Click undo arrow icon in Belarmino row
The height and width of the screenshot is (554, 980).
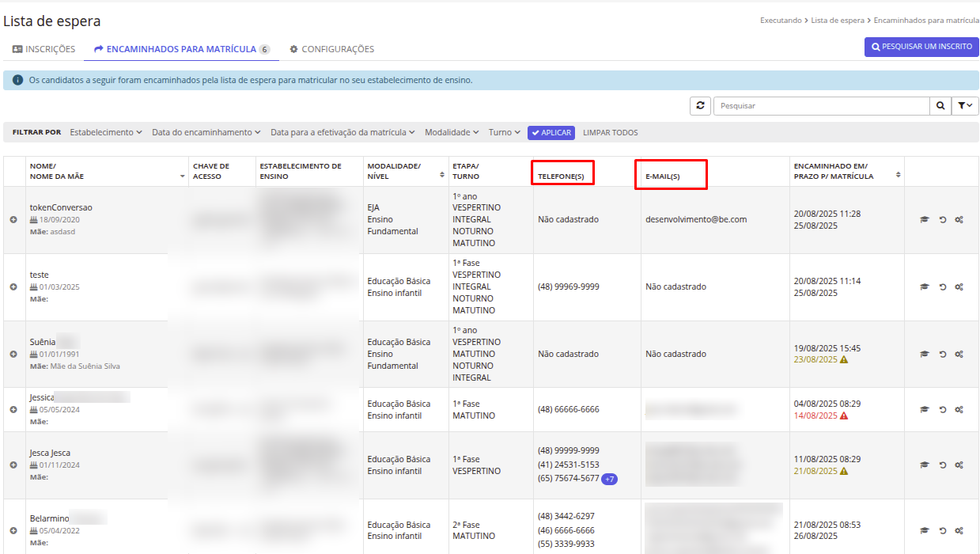coord(942,531)
